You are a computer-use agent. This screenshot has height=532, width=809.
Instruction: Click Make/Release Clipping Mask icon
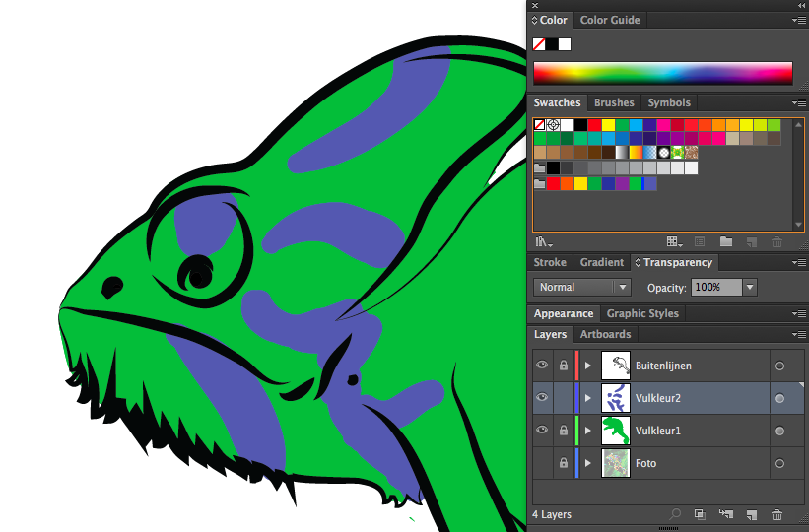coord(700,514)
